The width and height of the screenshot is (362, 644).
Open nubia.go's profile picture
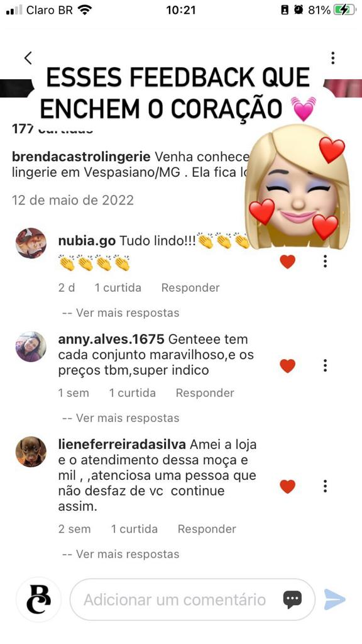pos(31,243)
